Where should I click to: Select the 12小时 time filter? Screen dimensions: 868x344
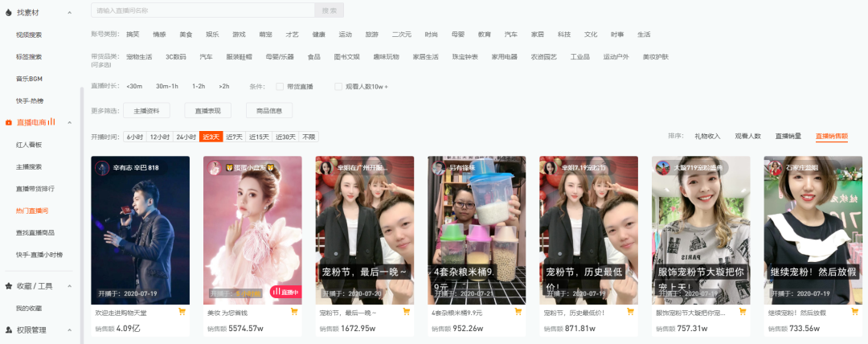161,137
